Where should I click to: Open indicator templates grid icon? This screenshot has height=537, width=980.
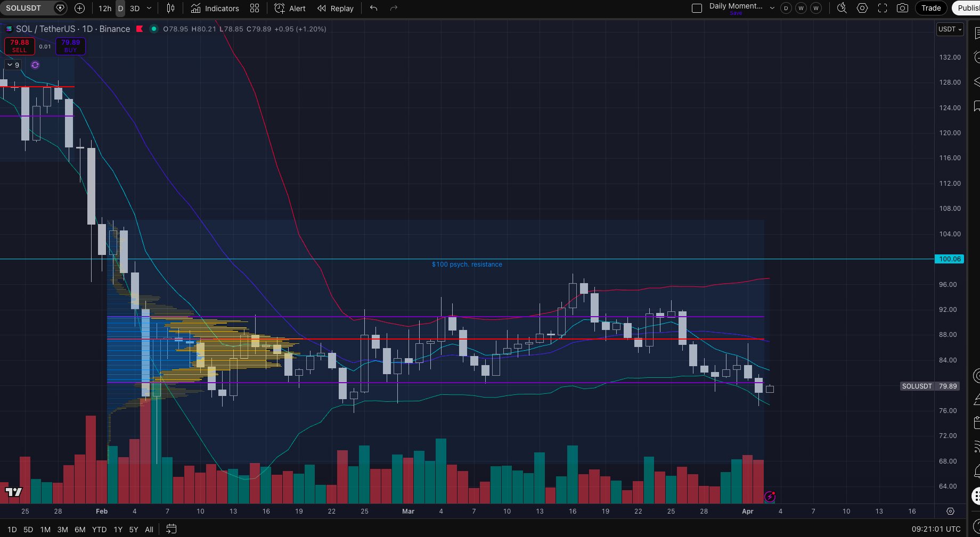click(x=255, y=8)
